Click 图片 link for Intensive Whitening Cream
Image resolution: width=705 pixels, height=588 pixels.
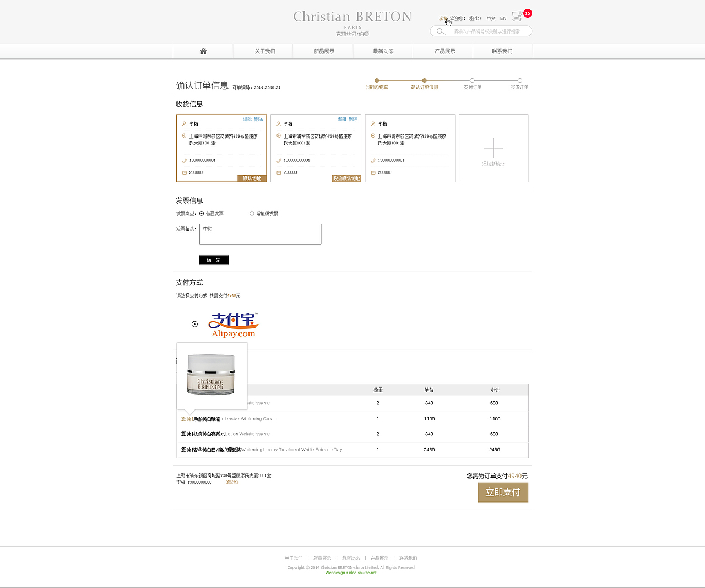(x=186, y=419)
